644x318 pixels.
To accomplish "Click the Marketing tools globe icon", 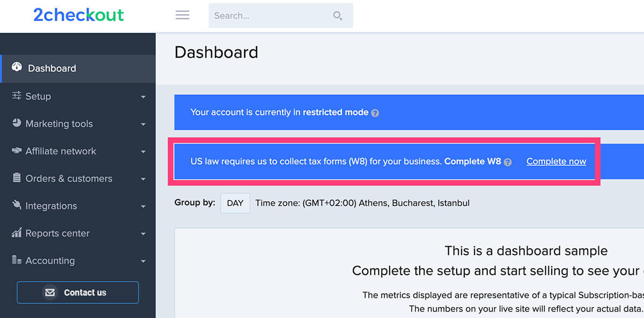I will (17, 123).
